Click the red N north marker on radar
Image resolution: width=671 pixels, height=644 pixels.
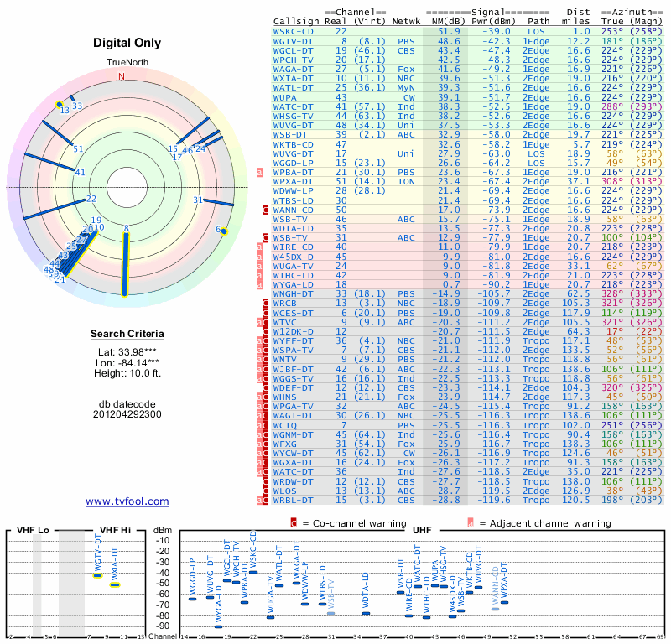point(122,76)
